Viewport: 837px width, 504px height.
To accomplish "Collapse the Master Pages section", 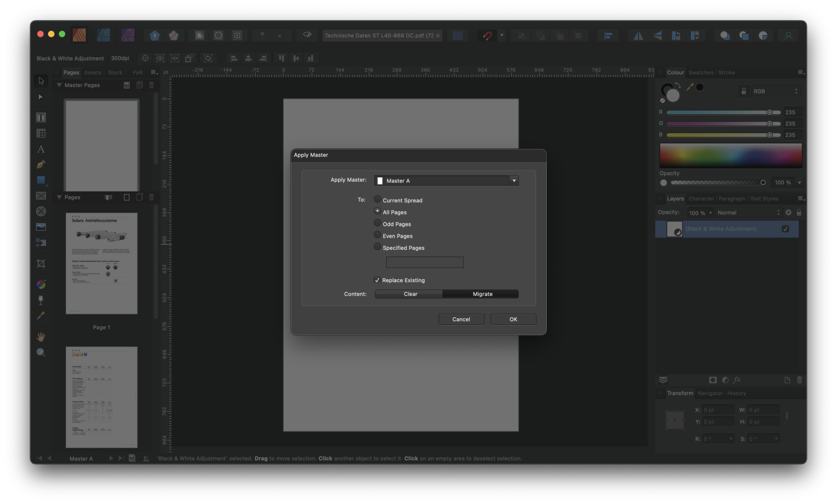I will pos(59,85).
